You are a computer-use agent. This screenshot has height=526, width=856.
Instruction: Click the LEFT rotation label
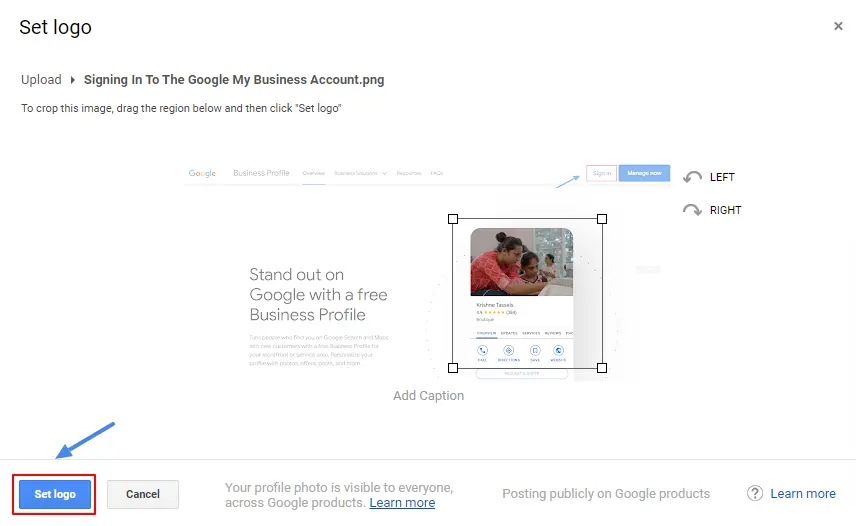722,177
